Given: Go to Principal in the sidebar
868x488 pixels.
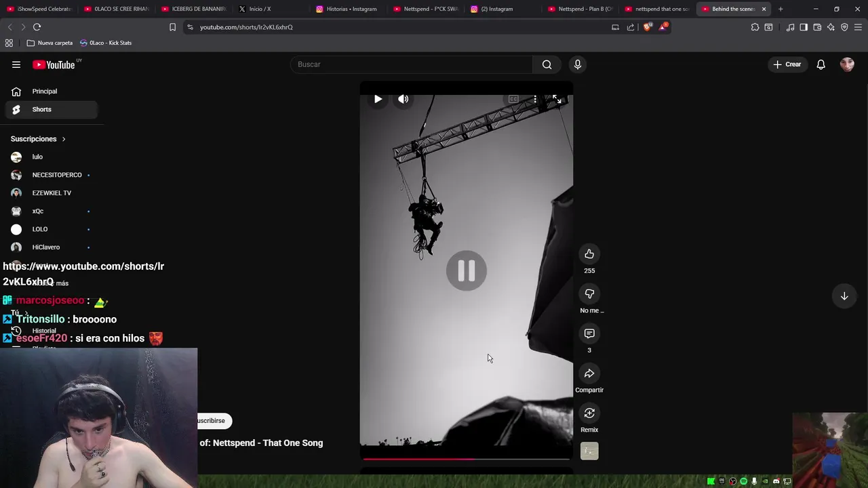Looking at the screenshot, I should pos(51,91).
